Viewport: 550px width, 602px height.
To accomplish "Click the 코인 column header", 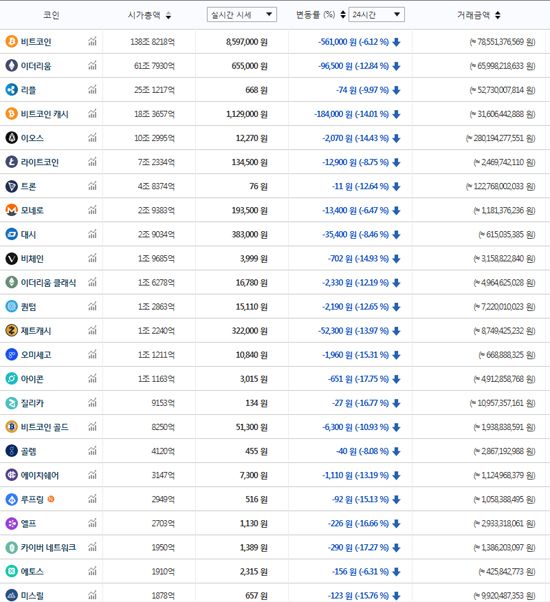I will click(51, 15).
